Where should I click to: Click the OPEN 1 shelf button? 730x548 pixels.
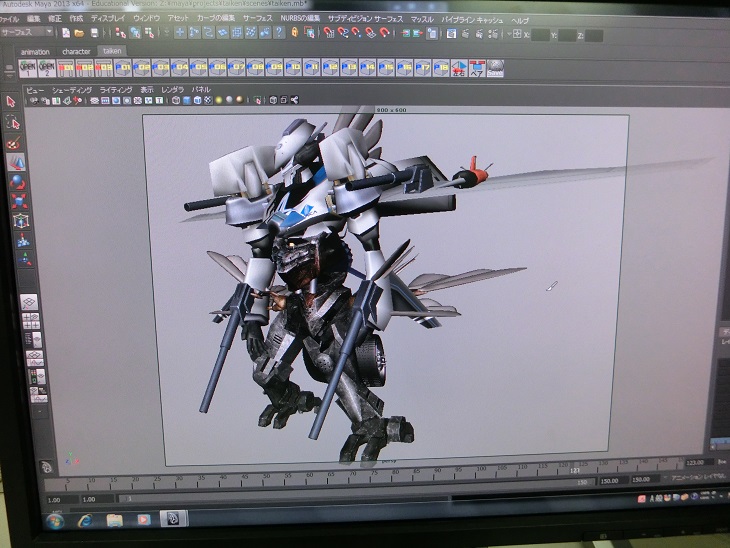(x=28, y=68)
